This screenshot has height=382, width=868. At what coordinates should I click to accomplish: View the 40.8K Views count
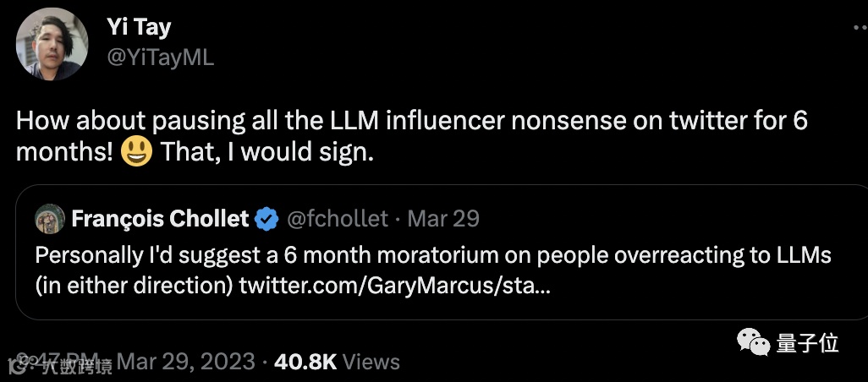(337, 362)
